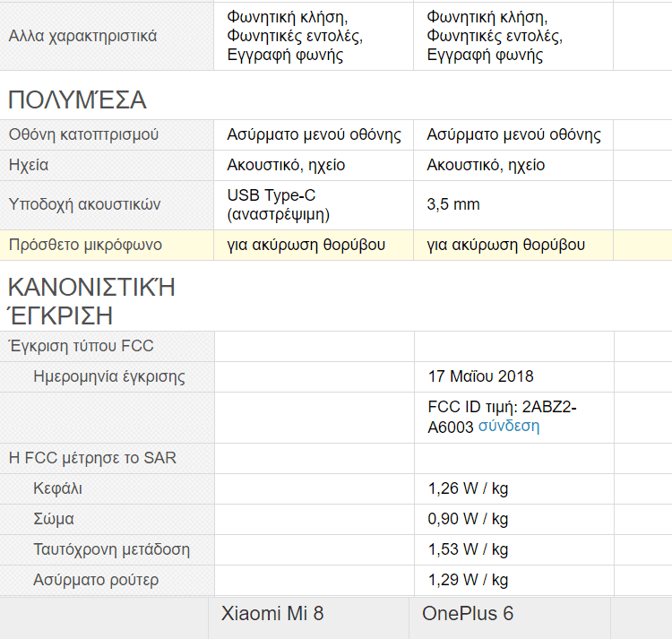Viewport: 672px width, 639px height.
Task: Click the Ημερομηνία έγκρισης row label
Action: point(109,376)
